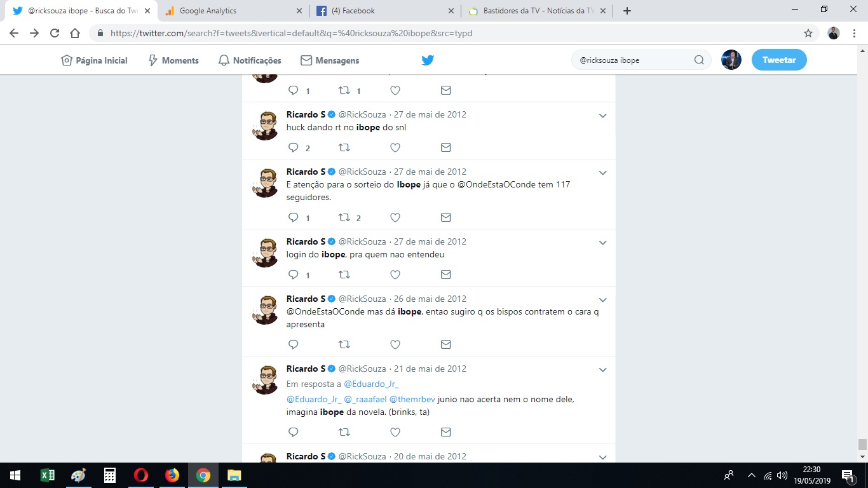The height and width of the screenshot is (488, 868).
Task: Open the @Eduardo_Jr_ reply link
Action: pyautogui.click(x=371, y=384)
